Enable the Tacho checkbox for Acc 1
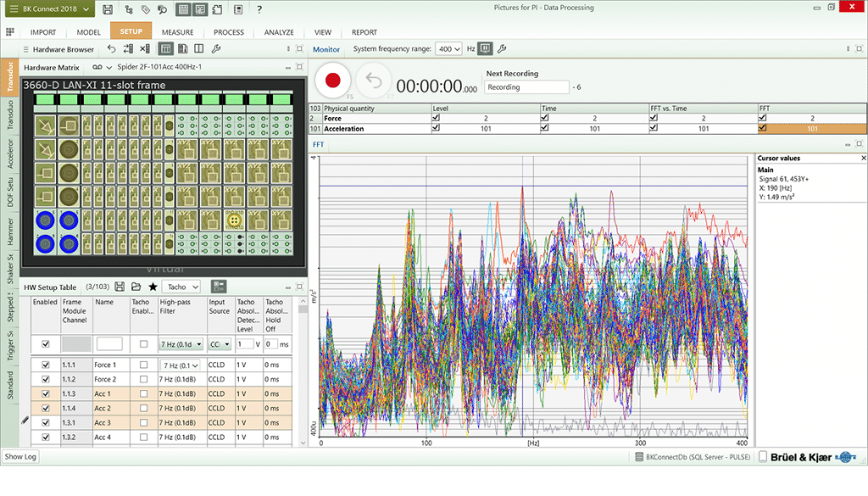 (142, 394)
